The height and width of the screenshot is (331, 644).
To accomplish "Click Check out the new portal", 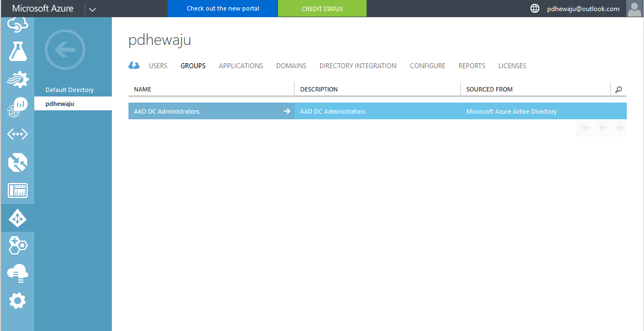I will 223,9.
